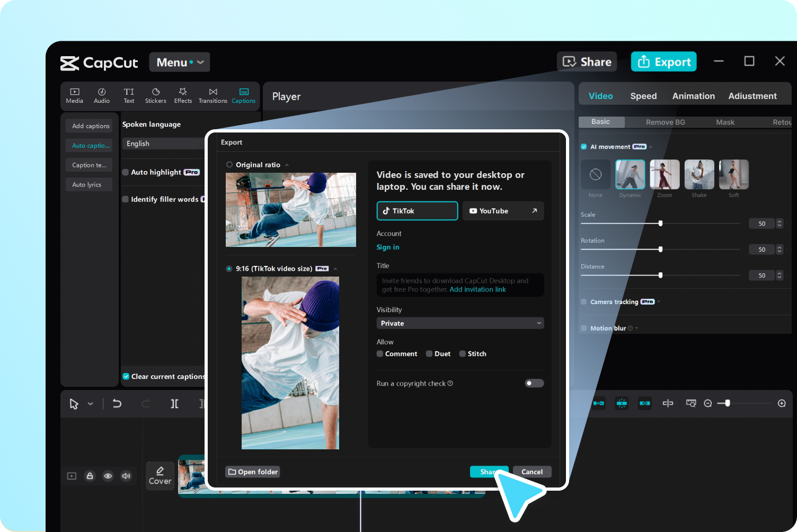Enable the Duet checkbox

coord(429,354)
